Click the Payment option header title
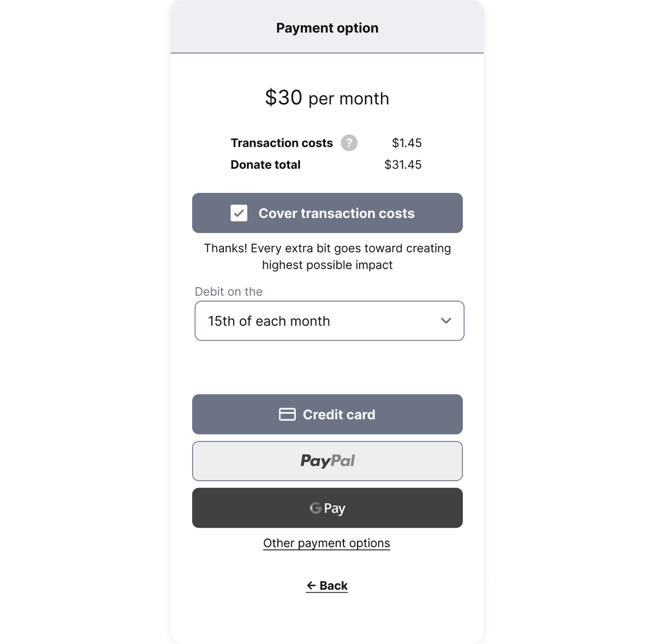 tap(327, 28)
